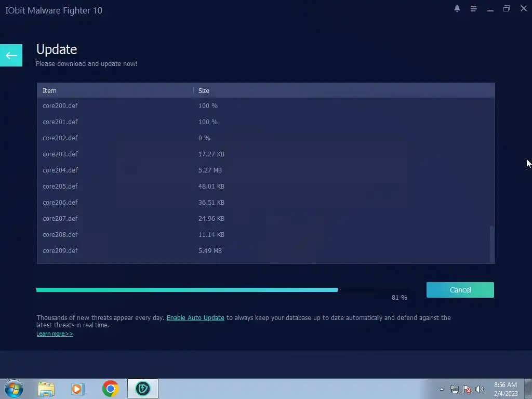
Task: Open the hamburger options menu
Action: pos(473,9)
